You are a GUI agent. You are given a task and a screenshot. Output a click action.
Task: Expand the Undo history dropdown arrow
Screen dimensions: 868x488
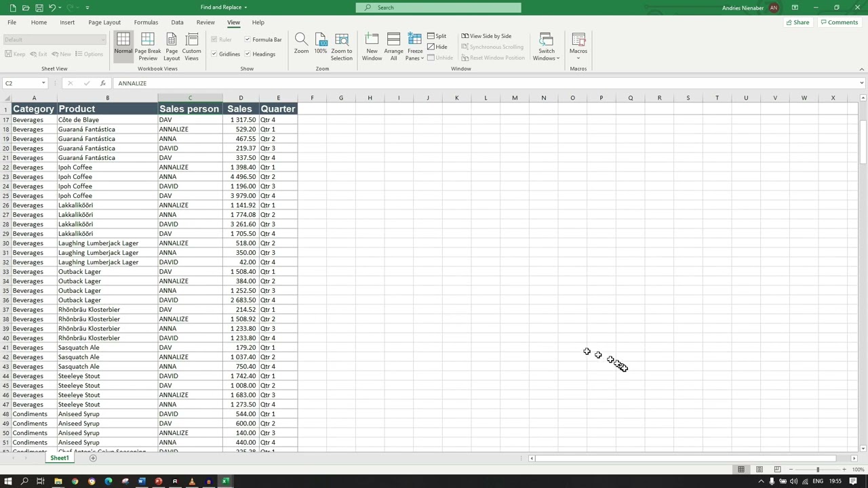tap(60, 7)
